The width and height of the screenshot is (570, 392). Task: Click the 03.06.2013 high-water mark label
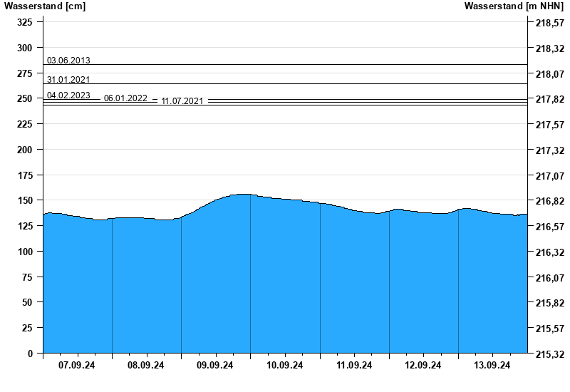pyautogui.click(x=68, y=61)
